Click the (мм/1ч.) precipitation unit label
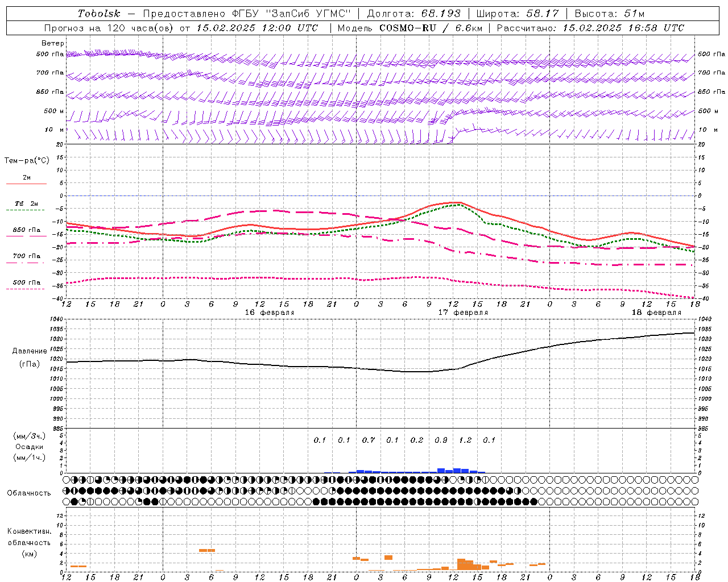Screen dimensions: 728x582 [x=29, y=458]
